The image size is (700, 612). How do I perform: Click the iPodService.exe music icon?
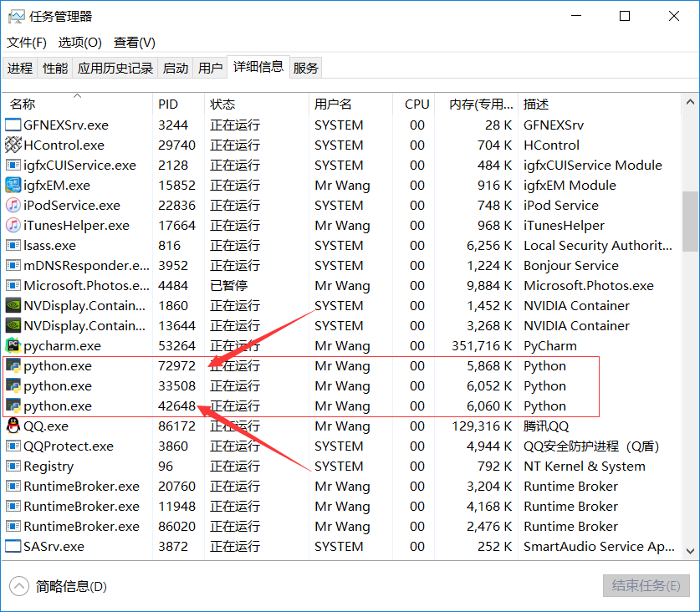[x=13, y=206]
